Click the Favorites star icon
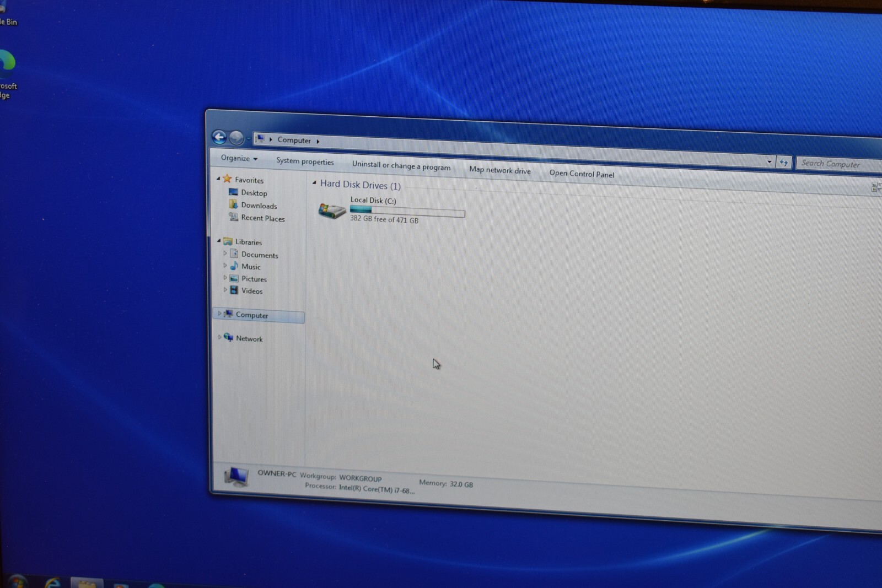882x588 pixels. (227, 179)
